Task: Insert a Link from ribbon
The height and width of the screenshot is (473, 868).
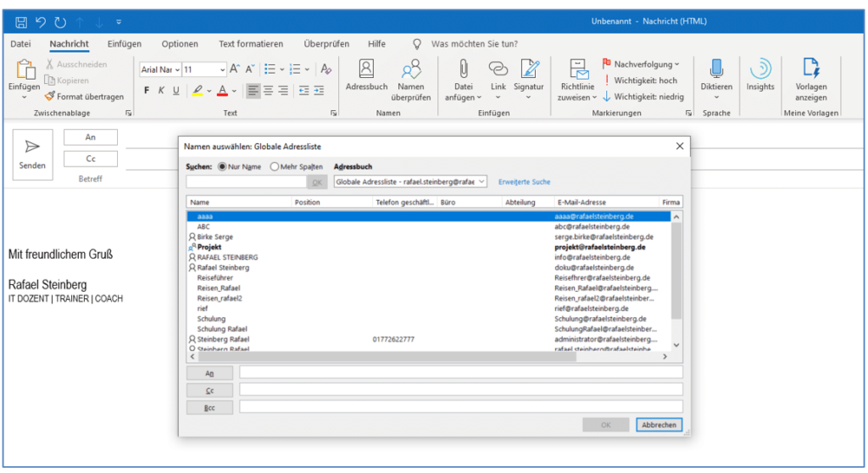Action: pyautogui.click(x=498, y=81)
